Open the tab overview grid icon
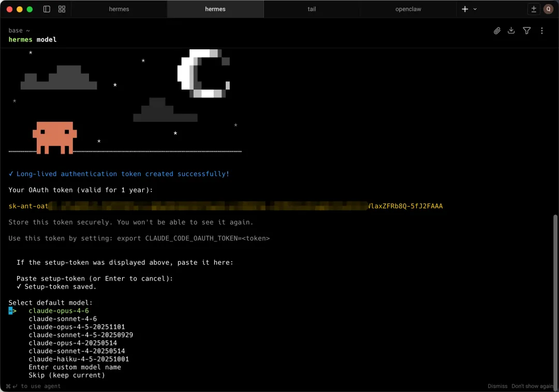Image resolution: width=559 pixels, height=392 pixels. click(62, 9)
